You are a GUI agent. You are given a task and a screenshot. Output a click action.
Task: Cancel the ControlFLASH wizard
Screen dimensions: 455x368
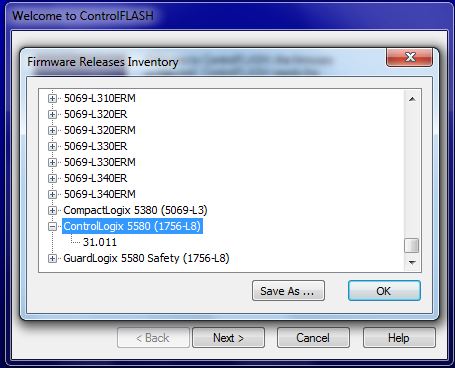[x=313, y=338]
